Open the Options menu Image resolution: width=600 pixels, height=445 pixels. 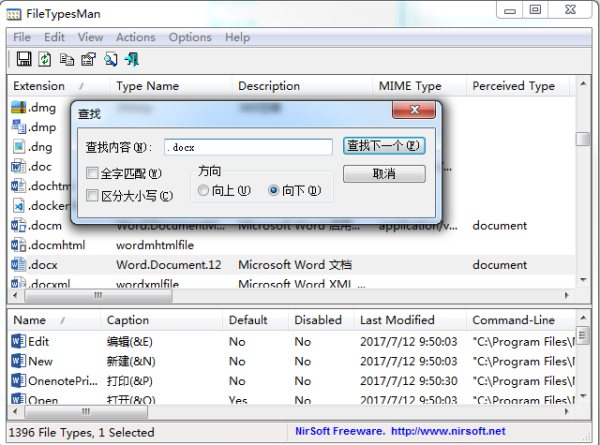(x=190, y=37)
